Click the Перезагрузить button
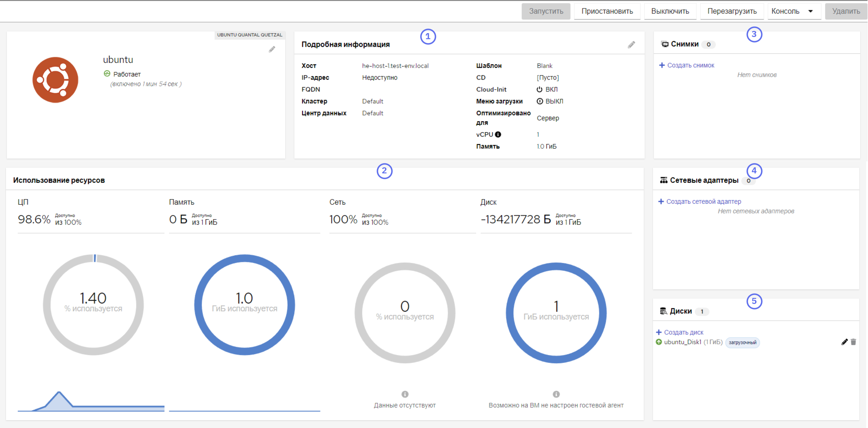Screen dimensions: 868x428 (x=732, y=11)
